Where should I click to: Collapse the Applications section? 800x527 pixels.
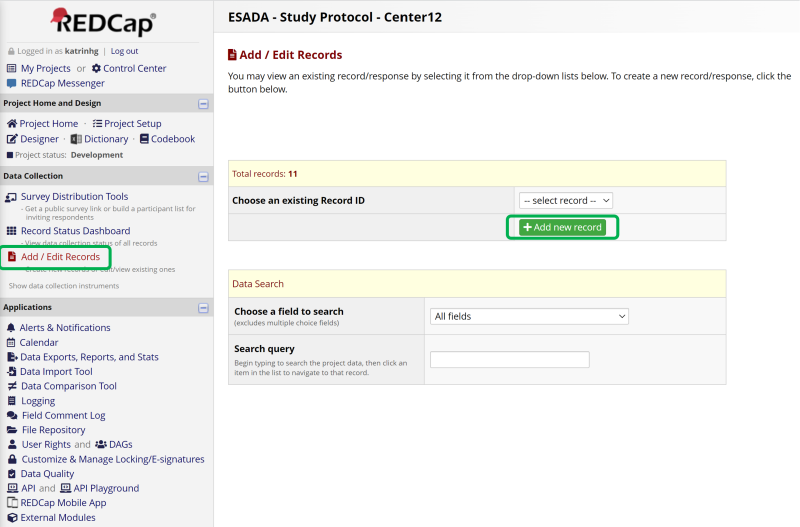(203, 307)
